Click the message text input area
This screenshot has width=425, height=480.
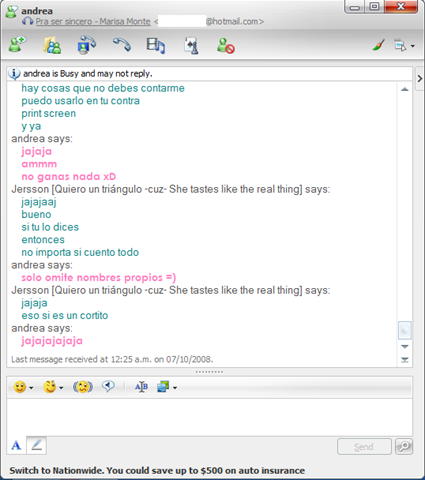[209, 417]
